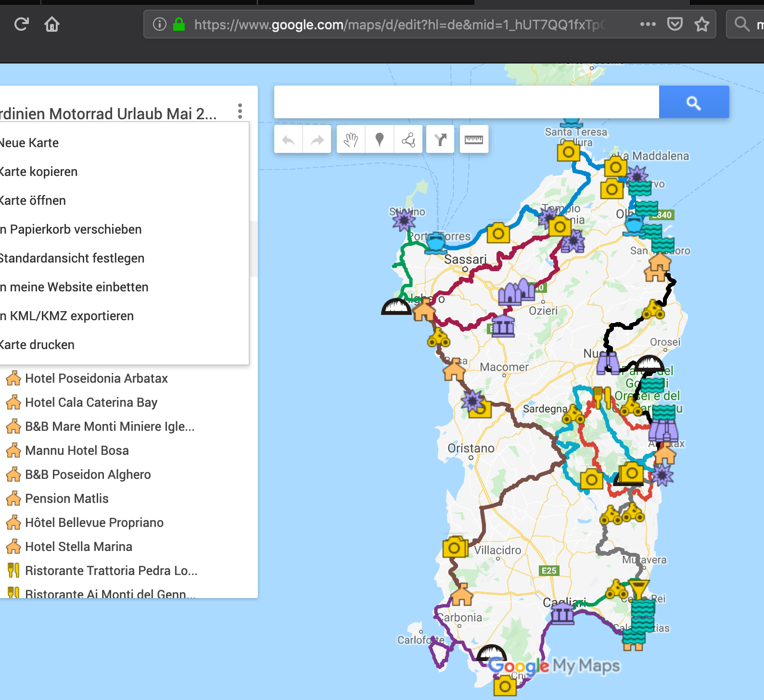
Task: Open Hotel Poseidonia Arbatax in the list
Action: 96,378
